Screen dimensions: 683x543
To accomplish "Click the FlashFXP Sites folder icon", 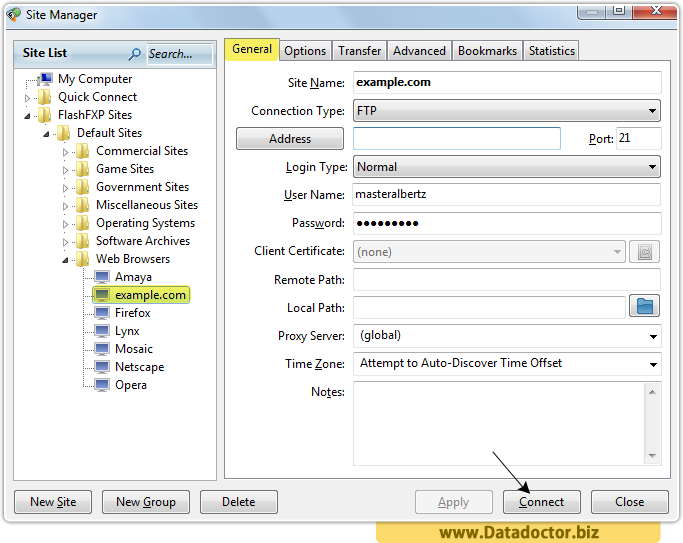I will click(44, 115).
